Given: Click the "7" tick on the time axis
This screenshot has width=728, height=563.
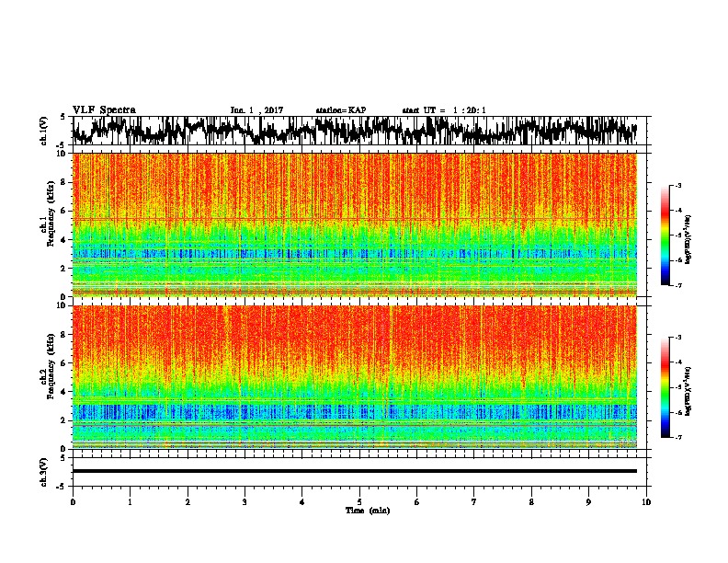Looking at the screenshot, I should coord(474,502).
